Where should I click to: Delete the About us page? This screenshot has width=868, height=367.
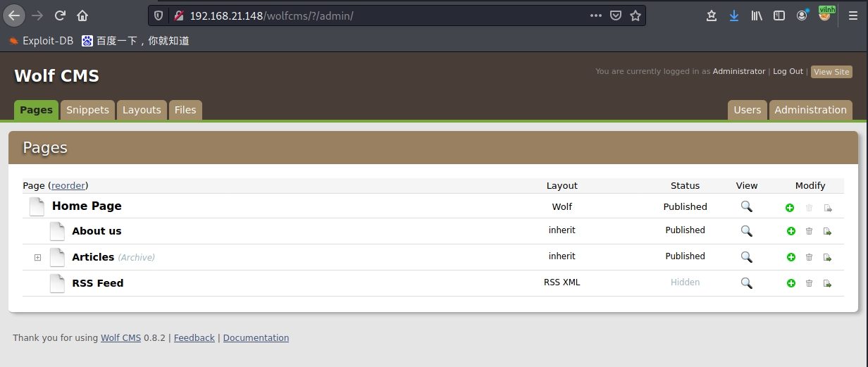click(809, 231)
